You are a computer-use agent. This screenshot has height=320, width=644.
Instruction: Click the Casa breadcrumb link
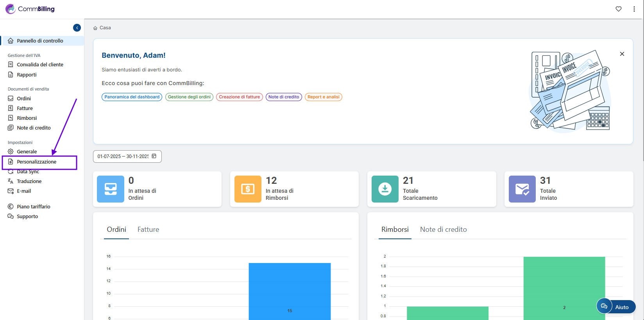tap(105, 28)
